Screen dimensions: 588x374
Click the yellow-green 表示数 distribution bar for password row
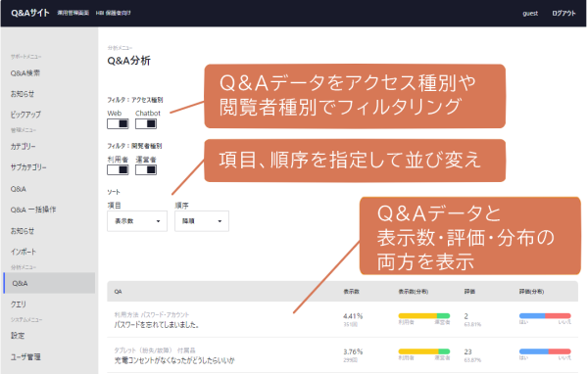tap(423, 316)
